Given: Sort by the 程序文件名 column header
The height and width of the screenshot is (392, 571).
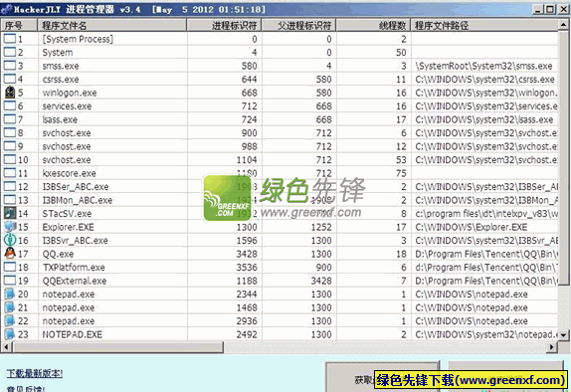Looking at the screenshot, I should (111, 25).
